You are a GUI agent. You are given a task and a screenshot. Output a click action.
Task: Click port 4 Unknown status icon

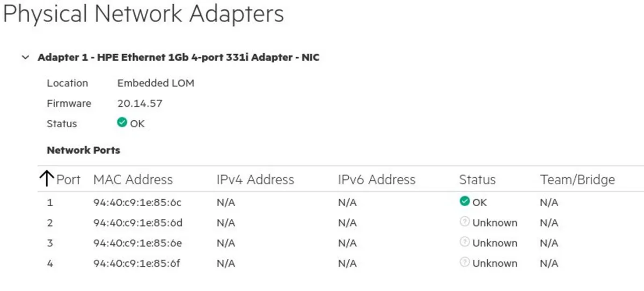tap(465, 263)
